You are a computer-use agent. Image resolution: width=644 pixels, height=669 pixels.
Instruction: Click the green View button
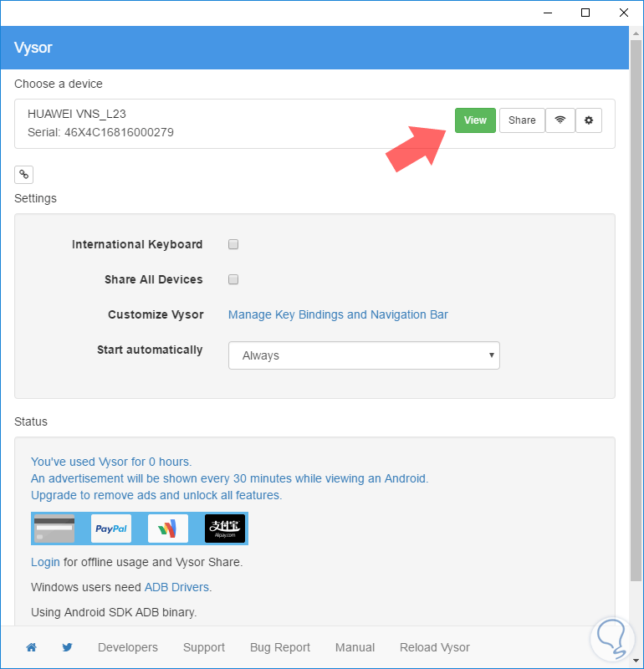pos(475,120)
